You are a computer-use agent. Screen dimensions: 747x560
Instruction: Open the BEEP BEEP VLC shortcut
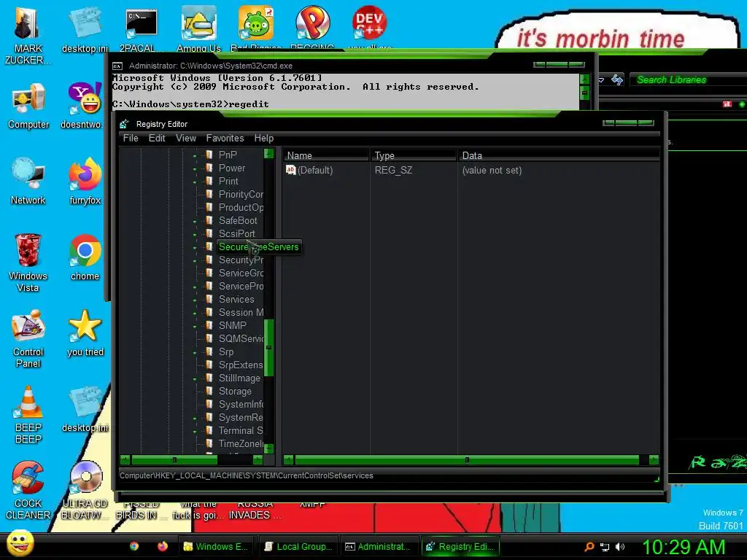tap(28, 415)
